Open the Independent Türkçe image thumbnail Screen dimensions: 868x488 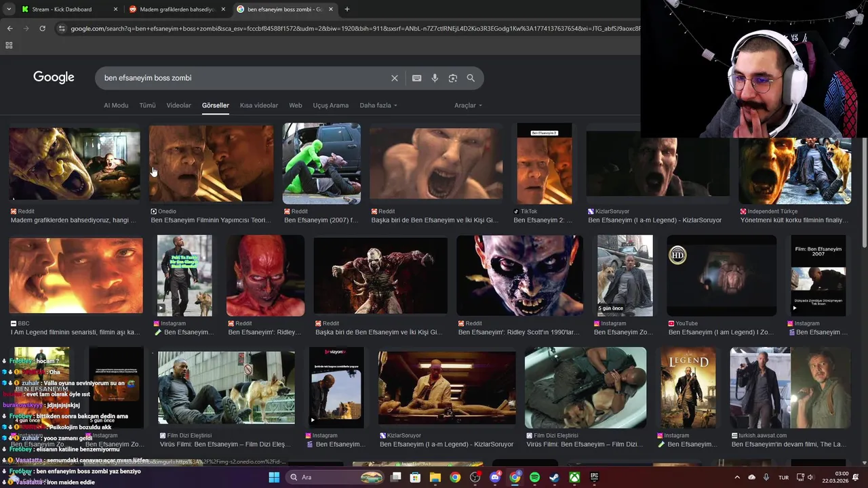[x=795, y=169]
